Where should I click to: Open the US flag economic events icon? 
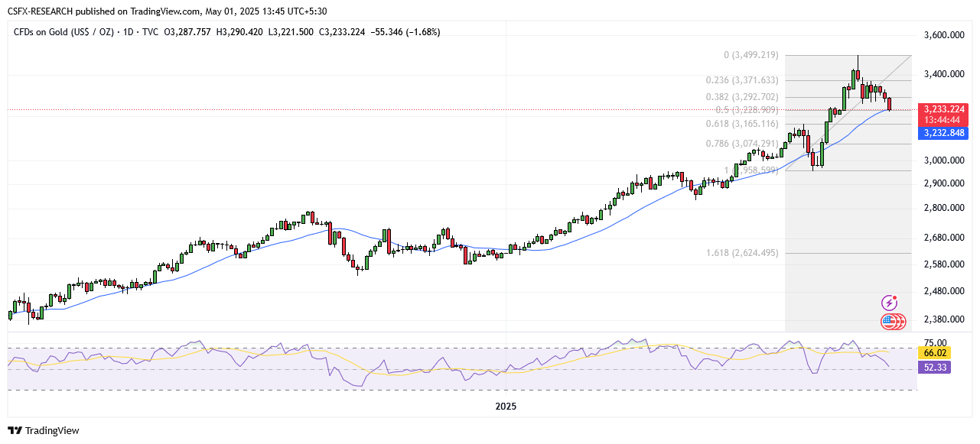point(889,321)
